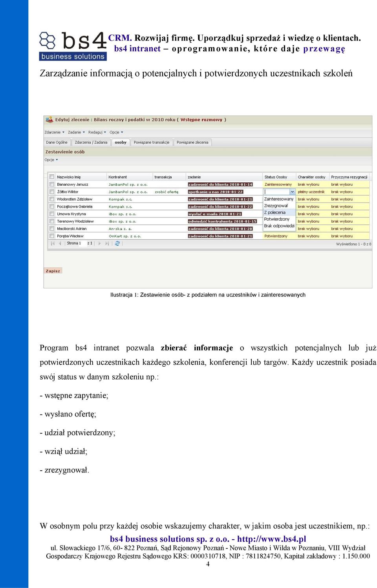This screenshot has height=588, width=377.
Task: Go to last page in pager
Action: tap(107, 243)
